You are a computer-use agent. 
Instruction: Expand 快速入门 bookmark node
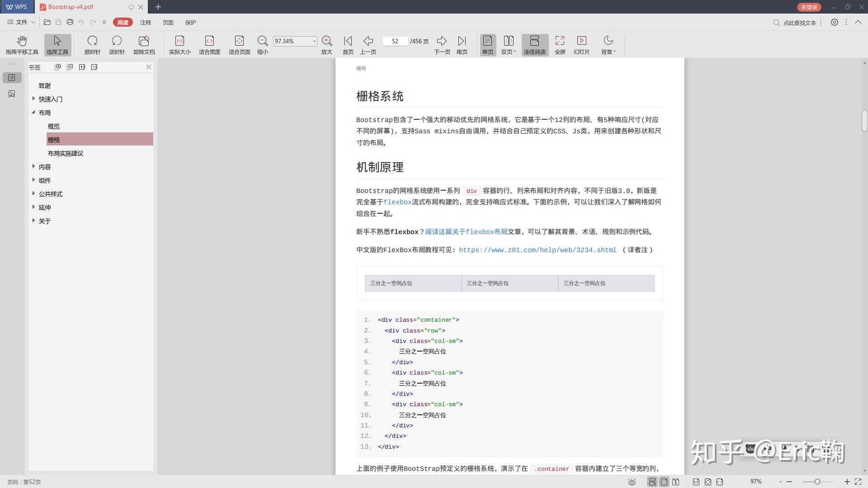pos(33,99)
